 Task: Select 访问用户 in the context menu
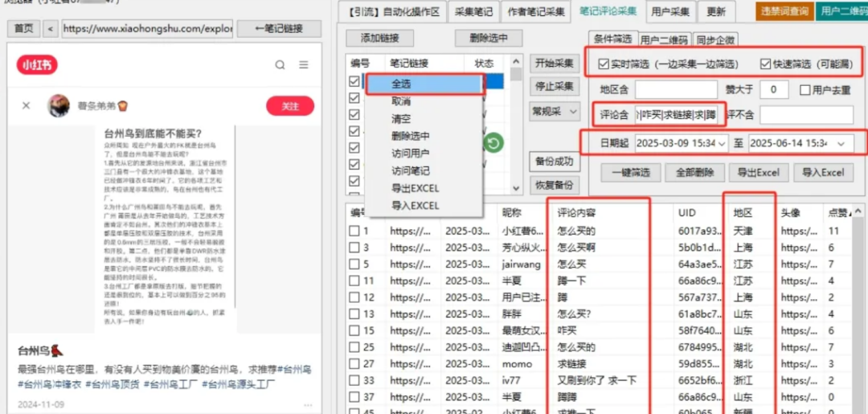click(424, 154)
